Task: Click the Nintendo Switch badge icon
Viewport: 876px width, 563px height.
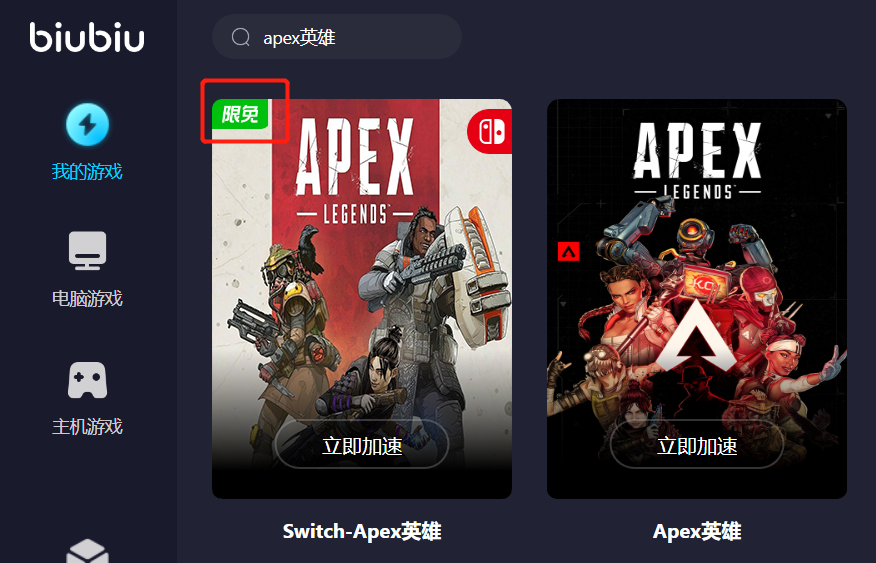Action: (x=490, y=131)
